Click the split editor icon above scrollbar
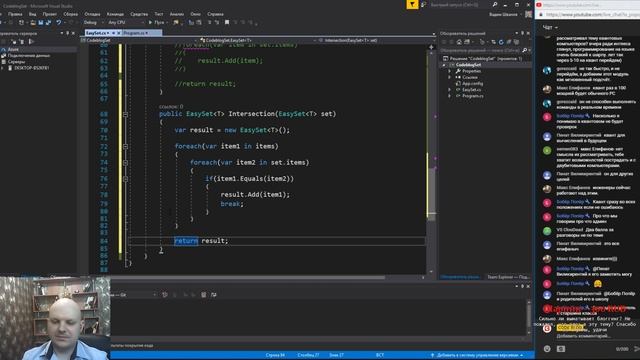 [x=431, y=47]
